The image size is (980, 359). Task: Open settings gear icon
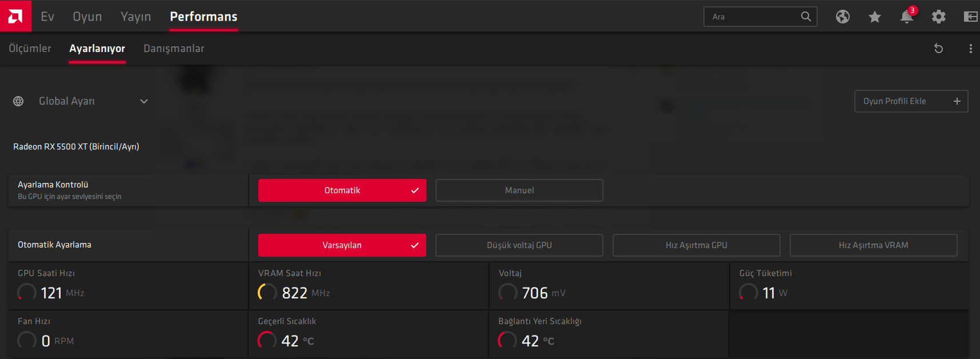(939, 17)
